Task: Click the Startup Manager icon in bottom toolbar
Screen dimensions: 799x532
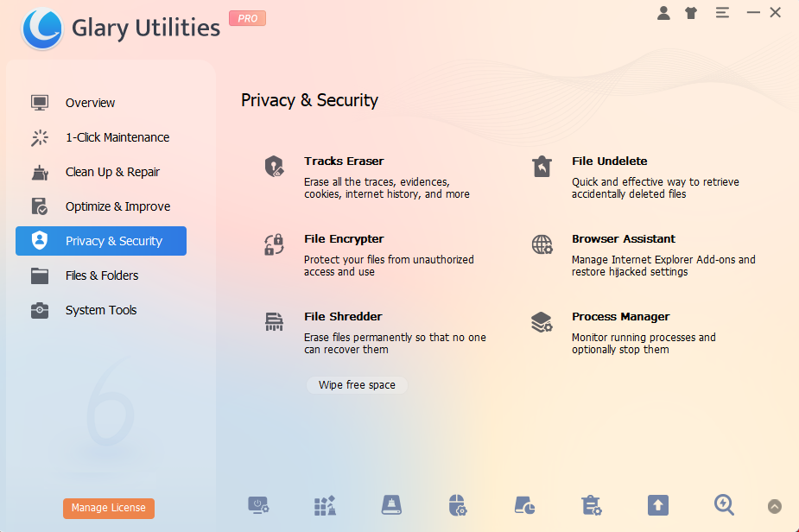Action: [258, 505]
